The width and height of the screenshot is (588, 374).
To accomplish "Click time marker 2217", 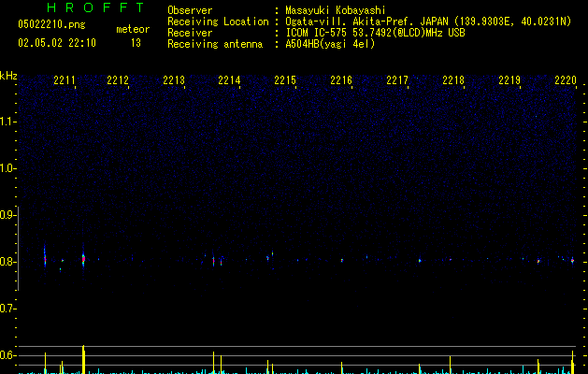I will click(397, 80).
